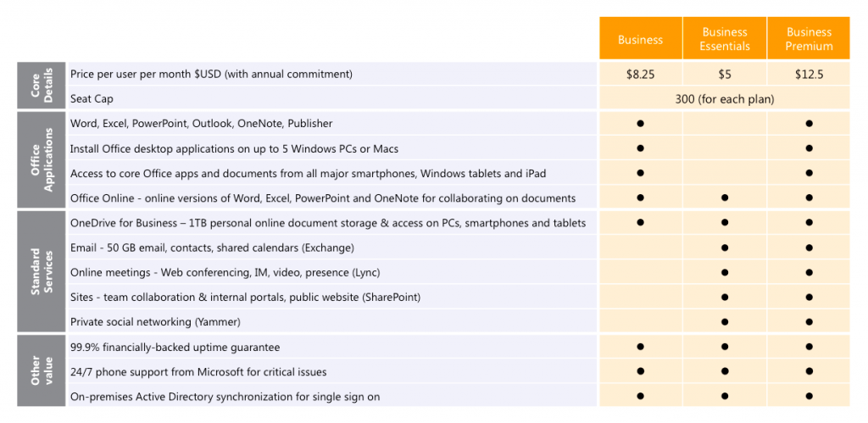868x423 pixels.
Task: Click the Core Details section label
Action: [x=42, y=86]
